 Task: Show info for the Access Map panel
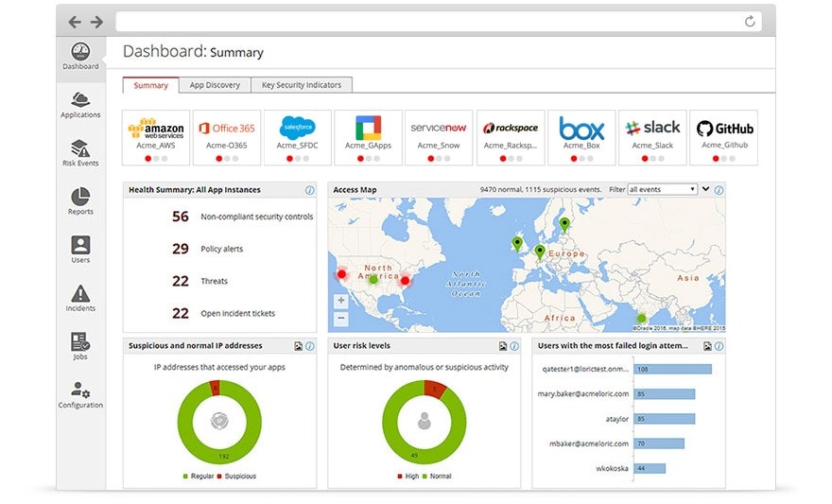719,190
